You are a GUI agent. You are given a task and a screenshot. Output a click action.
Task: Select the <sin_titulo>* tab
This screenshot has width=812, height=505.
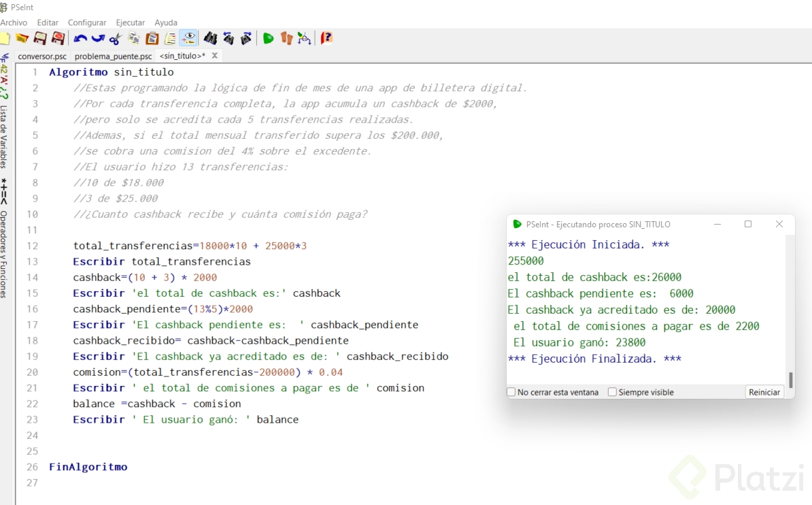(182, 56)
